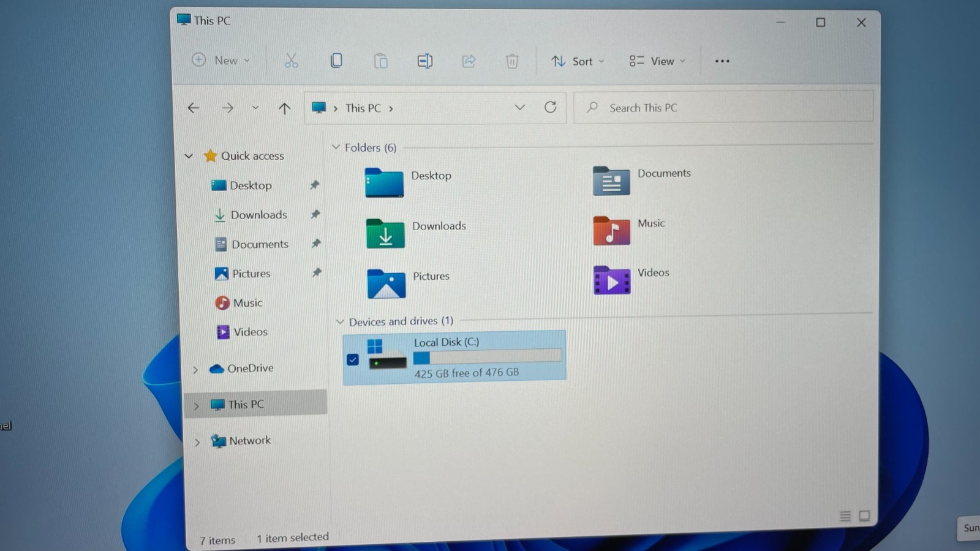Open the See more three-dots menu
Image resolution: width=980 pixels, height=551 pixels.
pyautogui.click(x=722, y=61)
